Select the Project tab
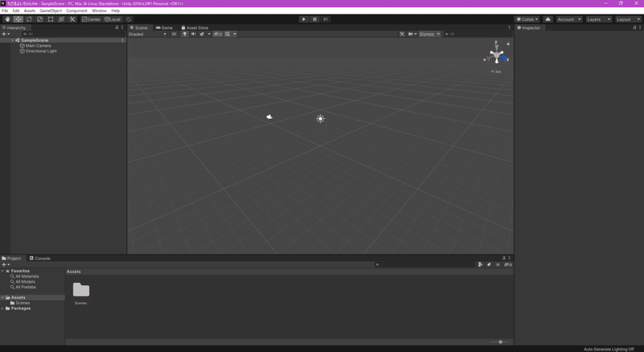Screen dimensions: 644x352 11,259
